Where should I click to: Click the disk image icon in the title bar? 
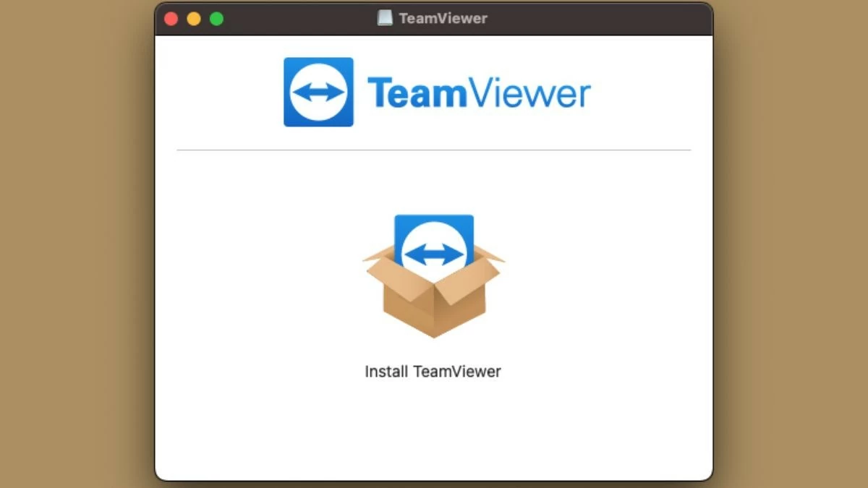(383, 17)
